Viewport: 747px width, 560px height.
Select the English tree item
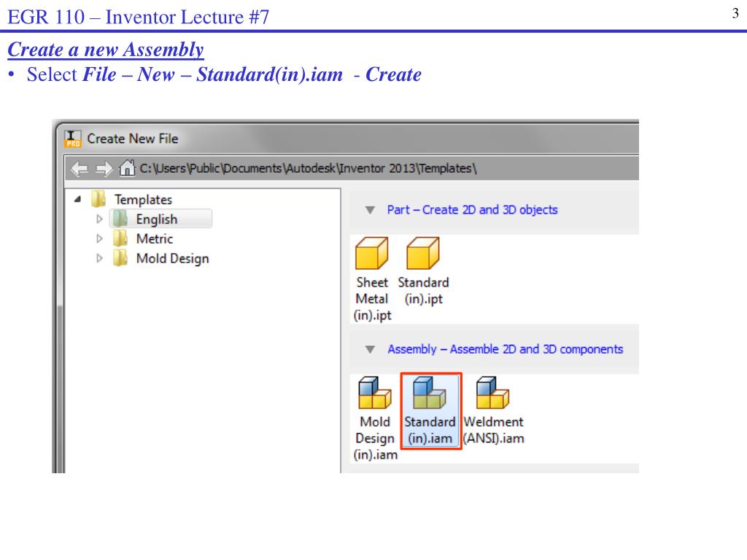[161, 219]
